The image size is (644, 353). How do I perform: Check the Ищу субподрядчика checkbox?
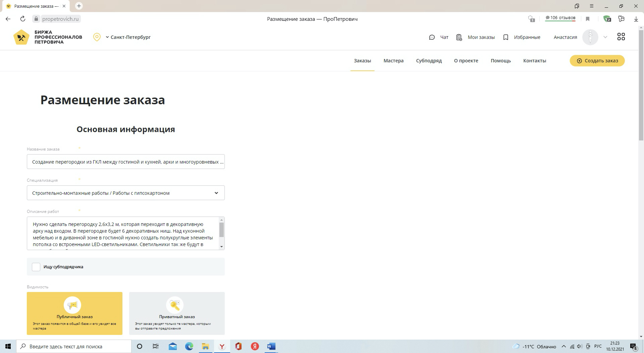[x=36, y=267]
